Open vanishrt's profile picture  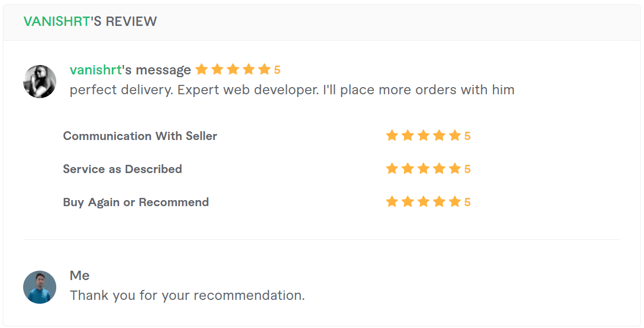(x=40, y=82)
